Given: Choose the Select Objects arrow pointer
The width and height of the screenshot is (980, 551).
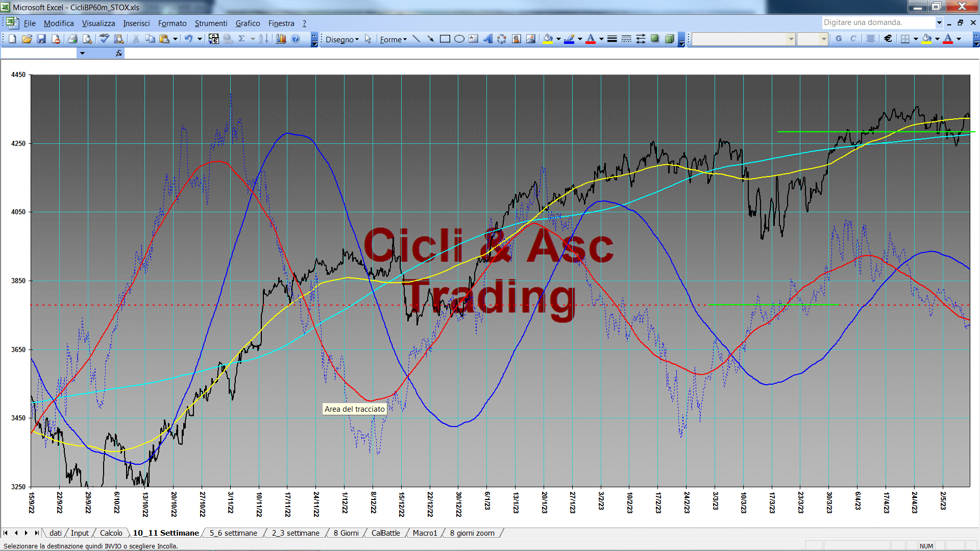Looking at the screenshot, I should click(368, 39).
